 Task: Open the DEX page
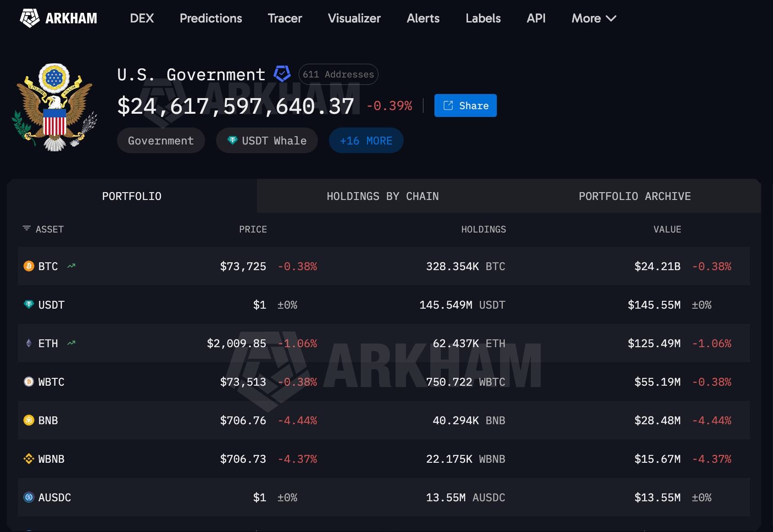(142, 18)
